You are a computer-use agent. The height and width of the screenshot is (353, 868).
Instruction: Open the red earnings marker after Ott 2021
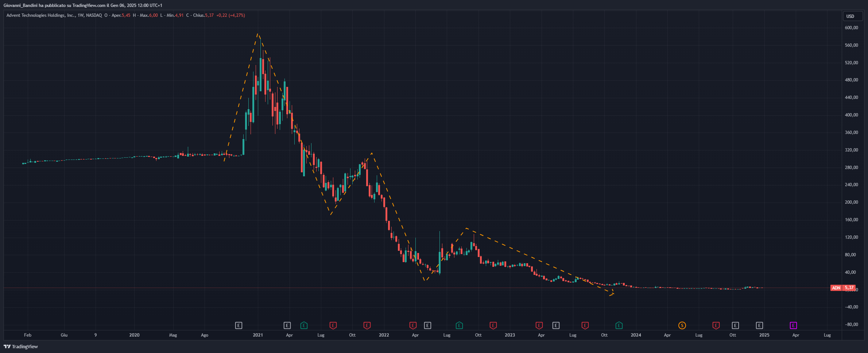[367, 325]
